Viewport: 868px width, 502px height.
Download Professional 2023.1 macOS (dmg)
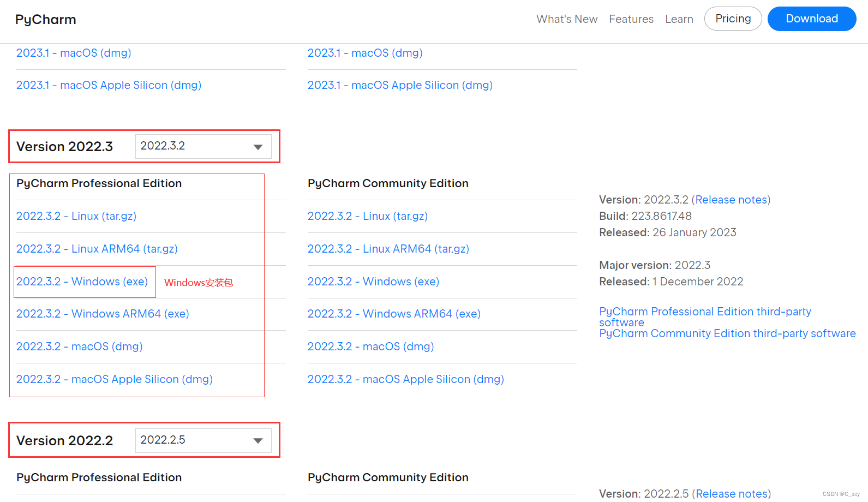(x=74, y=53)
